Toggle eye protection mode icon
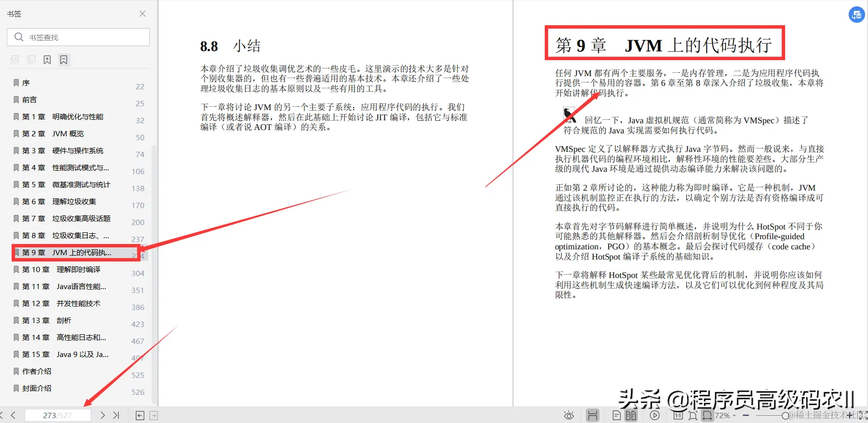Viewport: 868px width, 423px height. [569, 415]
